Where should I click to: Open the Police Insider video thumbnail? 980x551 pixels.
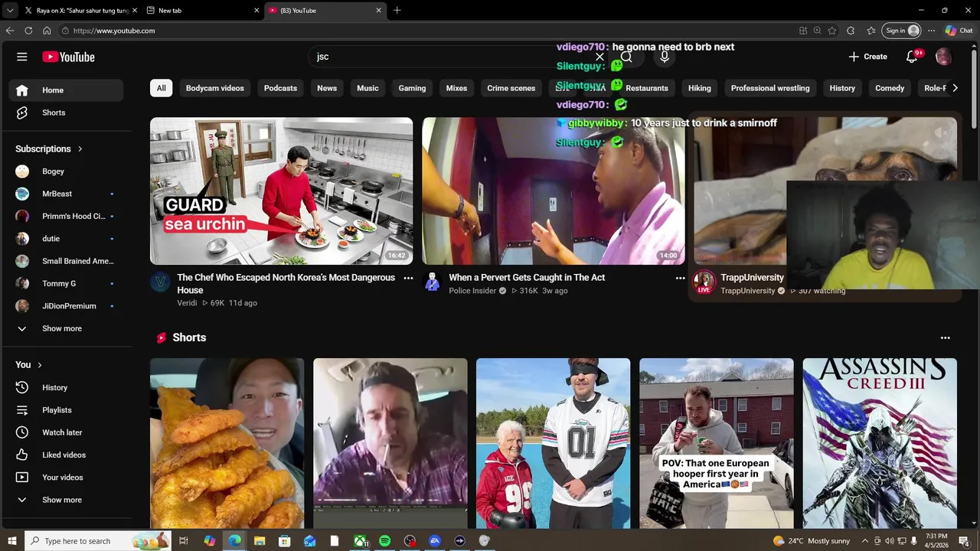[x=554, y=191]
